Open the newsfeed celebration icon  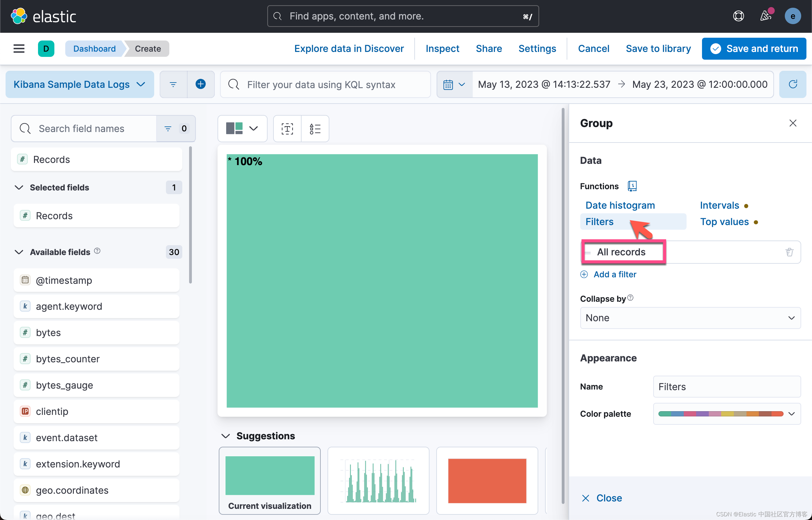coord(765,16)
